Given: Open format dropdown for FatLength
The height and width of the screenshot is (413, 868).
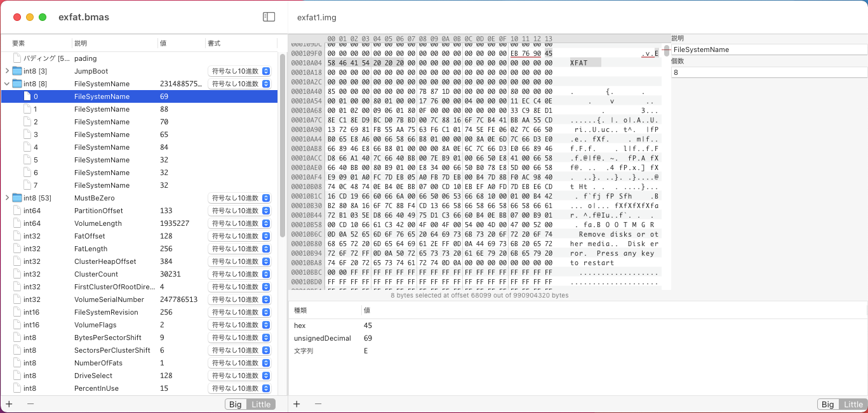Looking at the screenshot, I should pyautogui.click(x=240, y=249).
